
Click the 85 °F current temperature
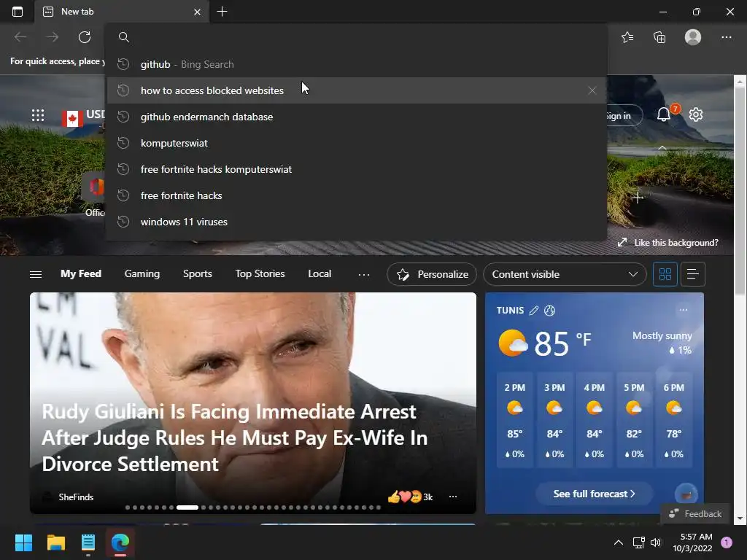pyautogui.click(x=562, y=343)
